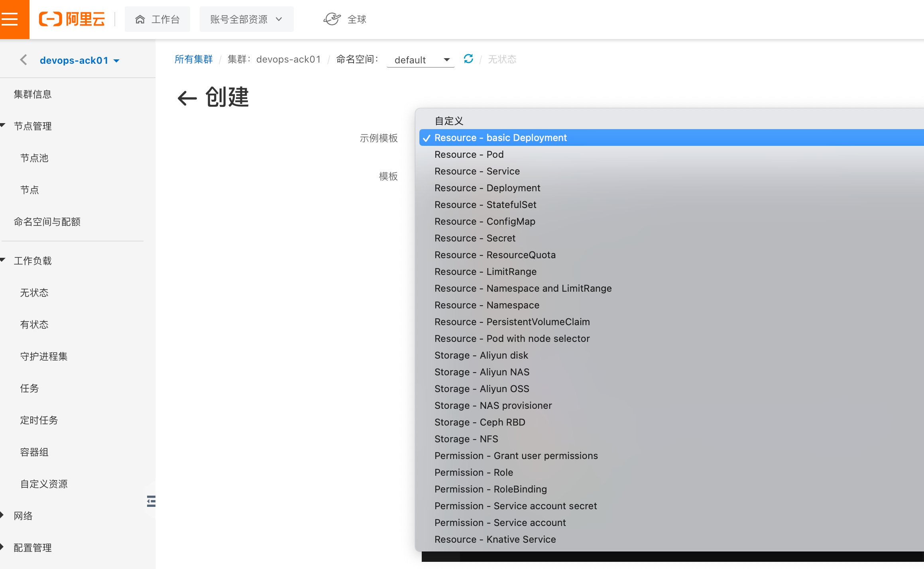Select Resource - StatefulSet template option

tap(485, 204)
